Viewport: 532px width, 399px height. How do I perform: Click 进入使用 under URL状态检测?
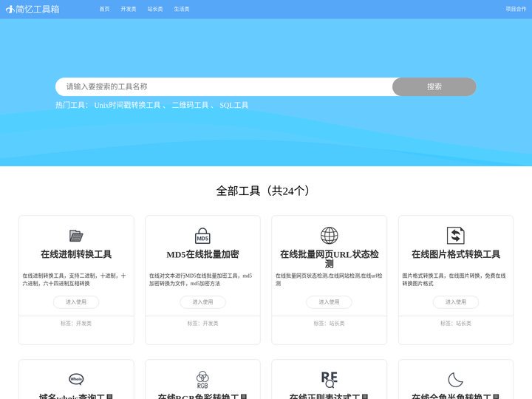(329, 302)
